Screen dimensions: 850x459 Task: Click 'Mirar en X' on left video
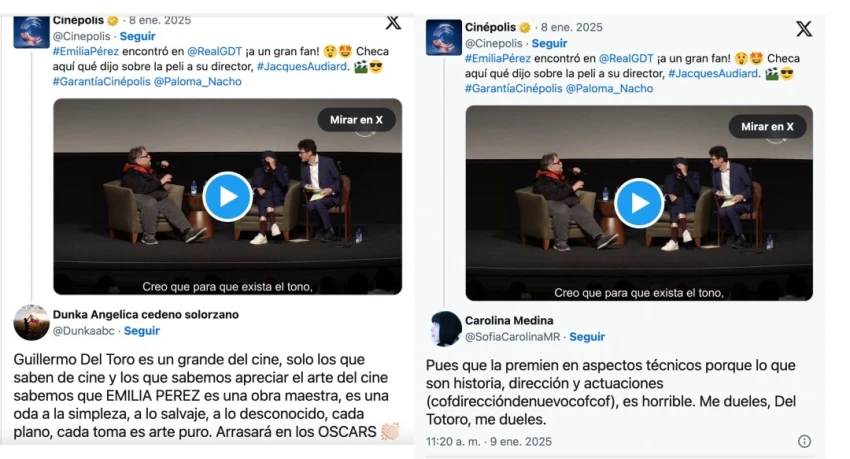click(356, 120)
